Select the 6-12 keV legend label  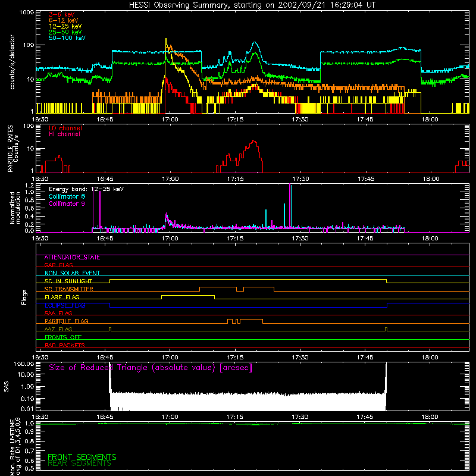(x=64, y=20)
